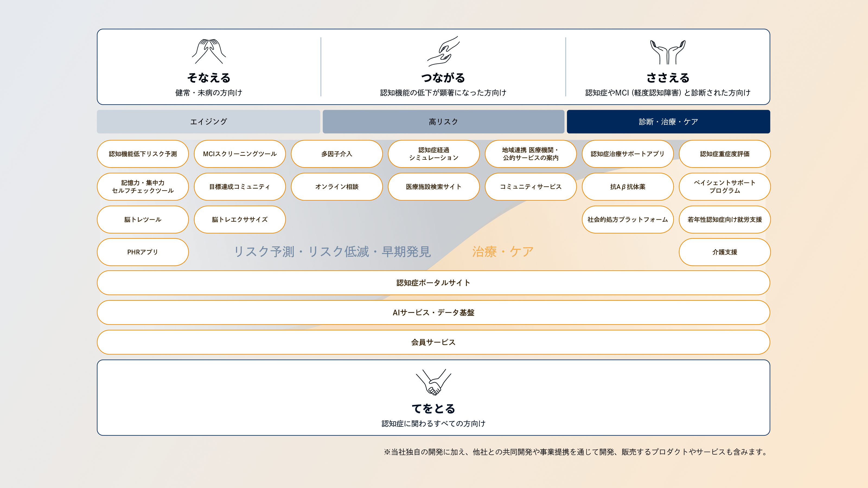Select the 診断・治療・ケア stage tab
This screenshot has height=488, width=868.
[668, 121]
